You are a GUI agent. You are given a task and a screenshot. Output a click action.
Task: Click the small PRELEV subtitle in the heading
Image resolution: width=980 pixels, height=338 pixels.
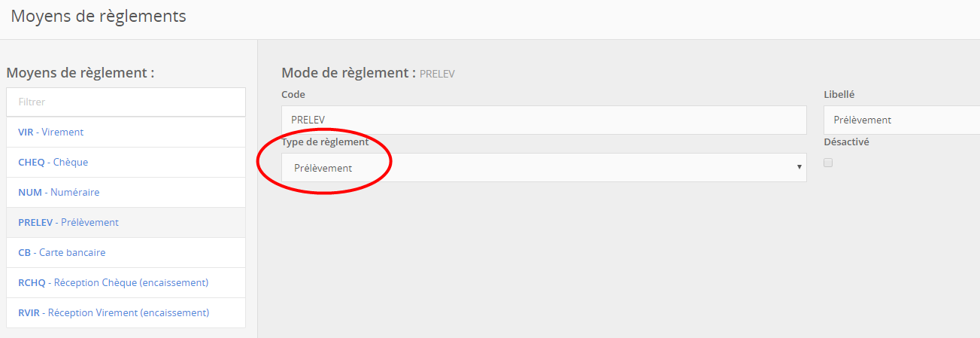[x=437, y=74]
